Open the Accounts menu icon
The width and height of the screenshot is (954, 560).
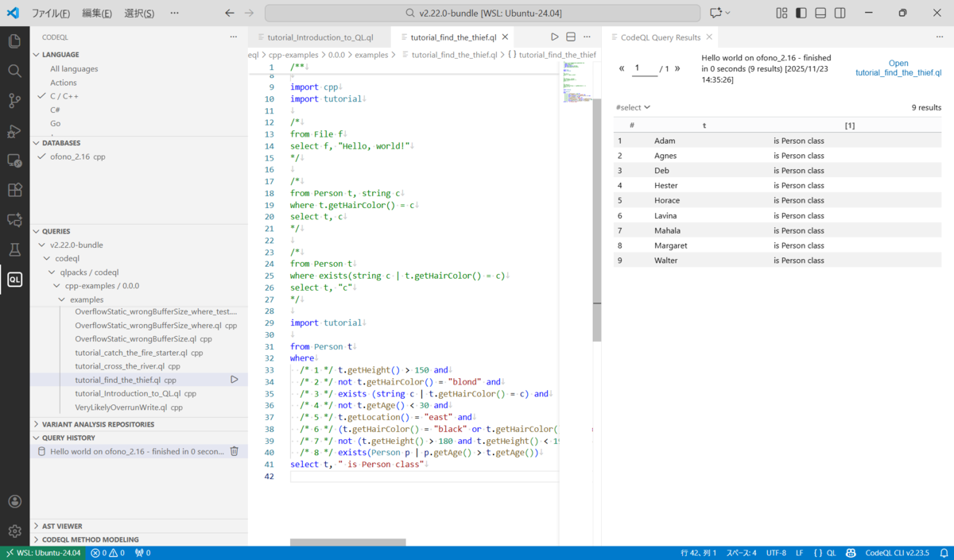pyautogui.click(x=14, y=501)
